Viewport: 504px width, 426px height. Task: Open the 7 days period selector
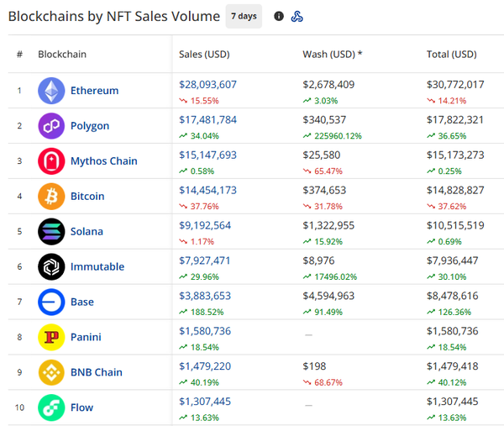244,16
